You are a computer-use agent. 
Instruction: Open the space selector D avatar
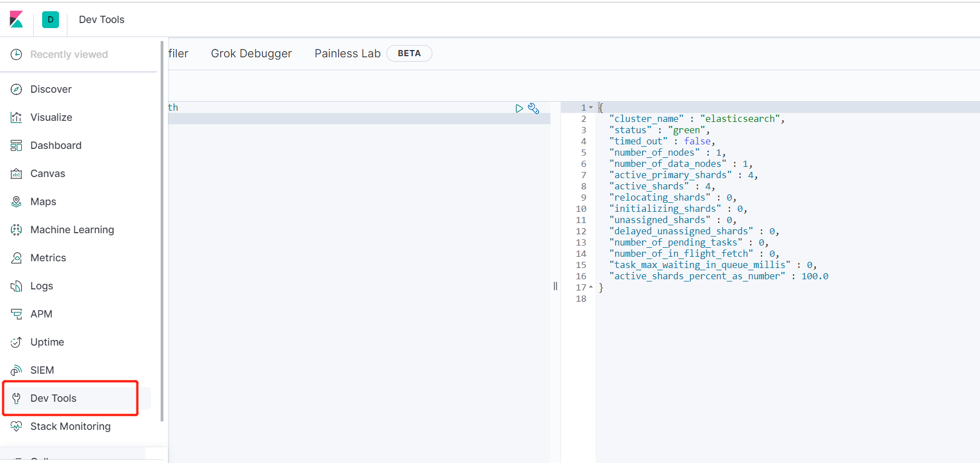coord(51,20)
